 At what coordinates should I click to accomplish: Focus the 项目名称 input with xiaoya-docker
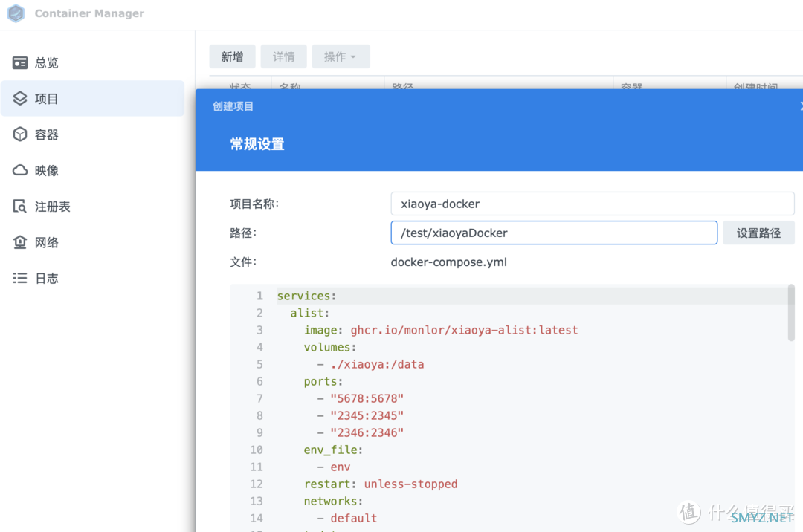593,204
